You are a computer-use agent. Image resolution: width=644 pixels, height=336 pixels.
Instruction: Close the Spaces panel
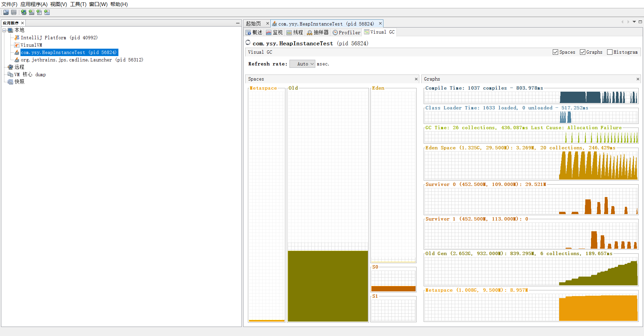[416, 79]
